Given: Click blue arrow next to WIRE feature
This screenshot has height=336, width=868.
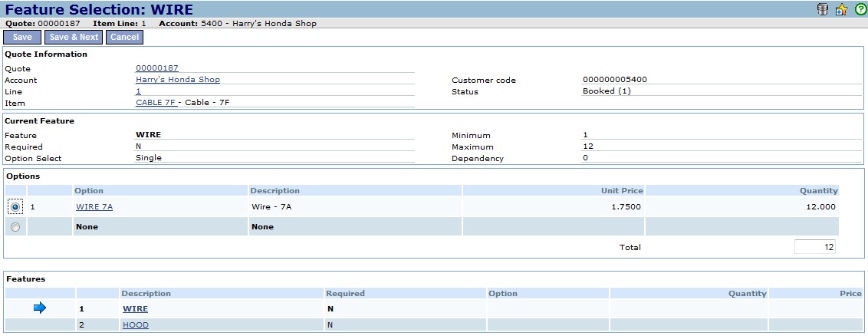Looking at the screenshot, I should 40,308.
